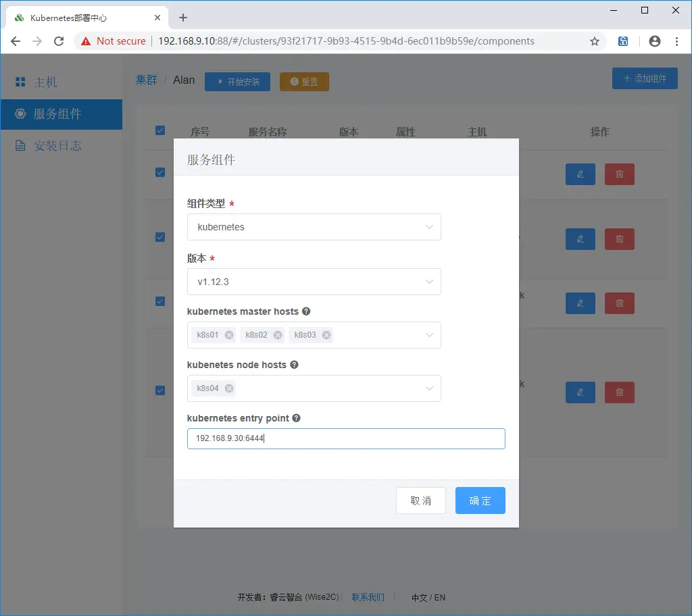Viewport: 692px width, 616px height.
Task: Click the browser back arrow
Action: [16, 41]
